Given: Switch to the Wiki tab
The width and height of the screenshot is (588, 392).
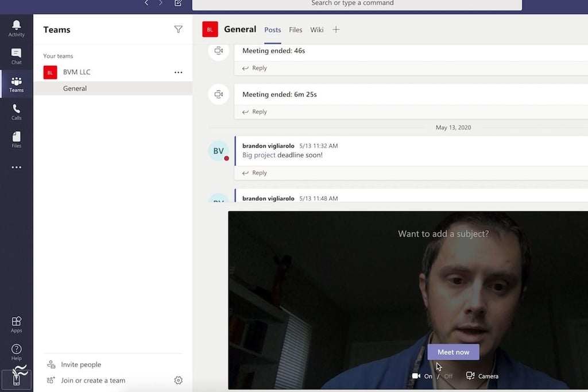Looking at the screenshot, I should click(x=317, y=30).
